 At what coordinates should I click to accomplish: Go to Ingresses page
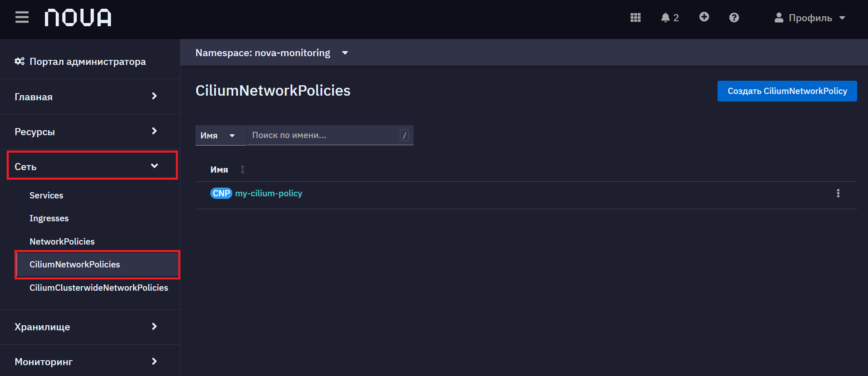[49, 218]
